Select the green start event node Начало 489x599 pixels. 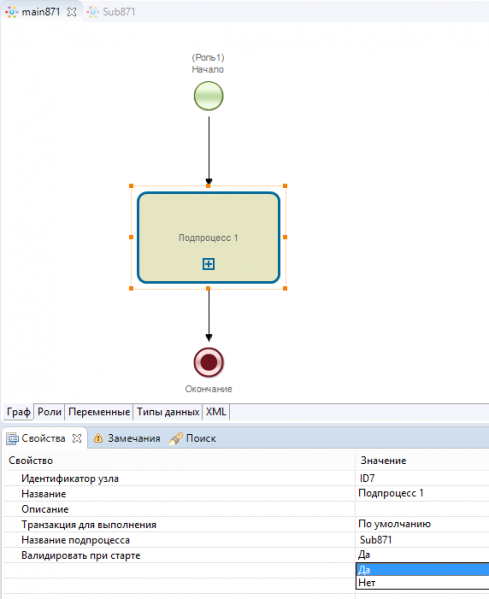click(x=209, y=96)
